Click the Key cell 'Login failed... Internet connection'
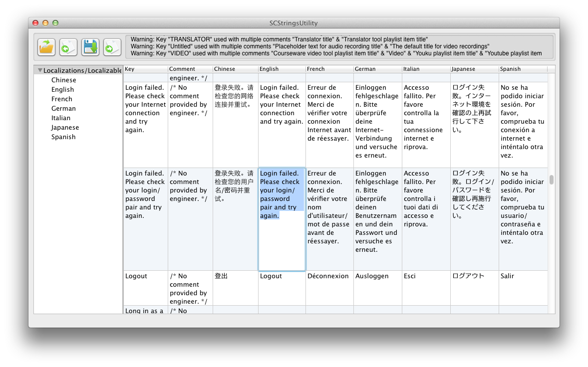 pos(145,125)
